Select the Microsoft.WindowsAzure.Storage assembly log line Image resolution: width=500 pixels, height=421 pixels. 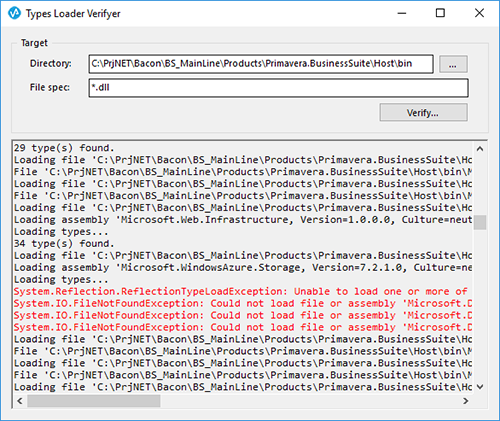pyautogui.click(x=243, y=267)
